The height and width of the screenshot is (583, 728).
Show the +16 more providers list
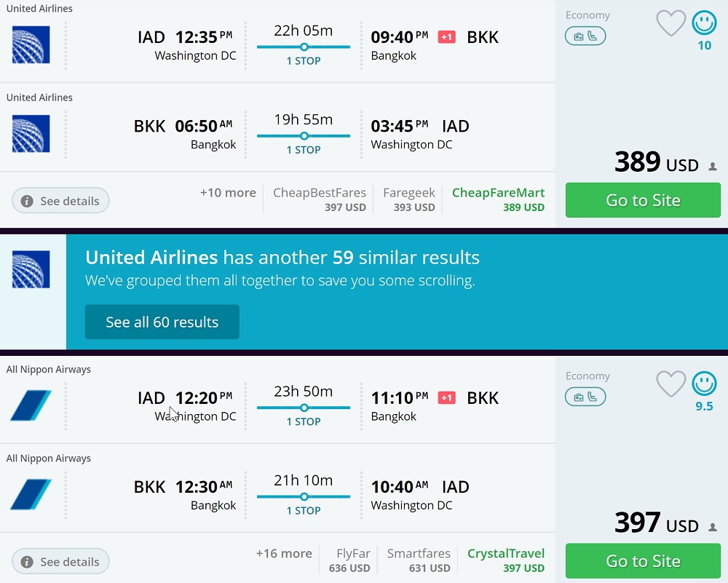click(x=284, y=554)
